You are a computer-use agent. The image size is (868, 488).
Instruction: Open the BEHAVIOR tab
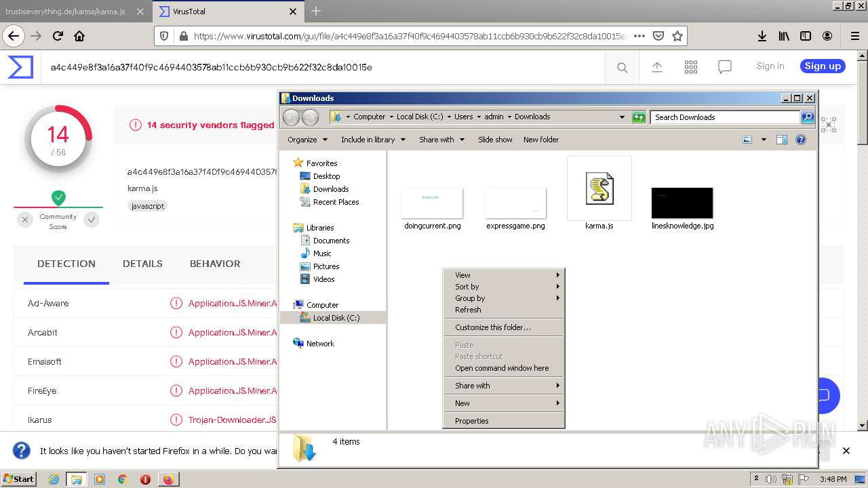pos(215,264)
